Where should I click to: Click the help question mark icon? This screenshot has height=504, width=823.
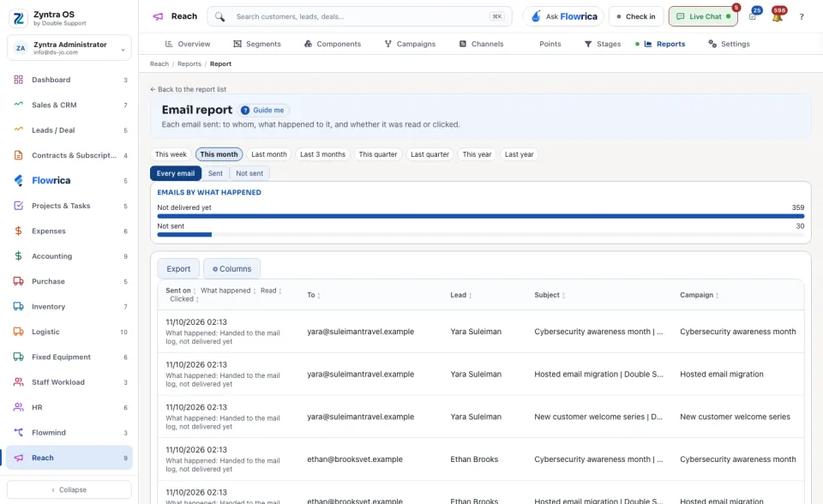(x=802, y=17)
